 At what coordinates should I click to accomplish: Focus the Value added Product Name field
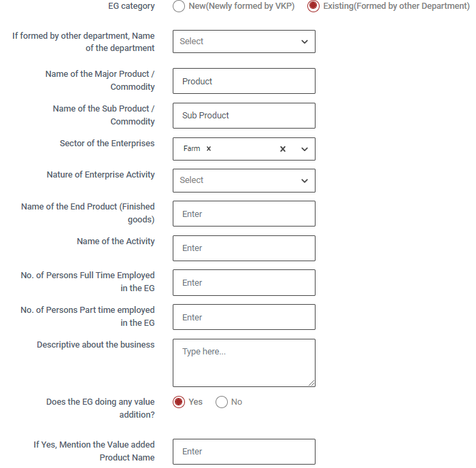[x=244, y=452]
